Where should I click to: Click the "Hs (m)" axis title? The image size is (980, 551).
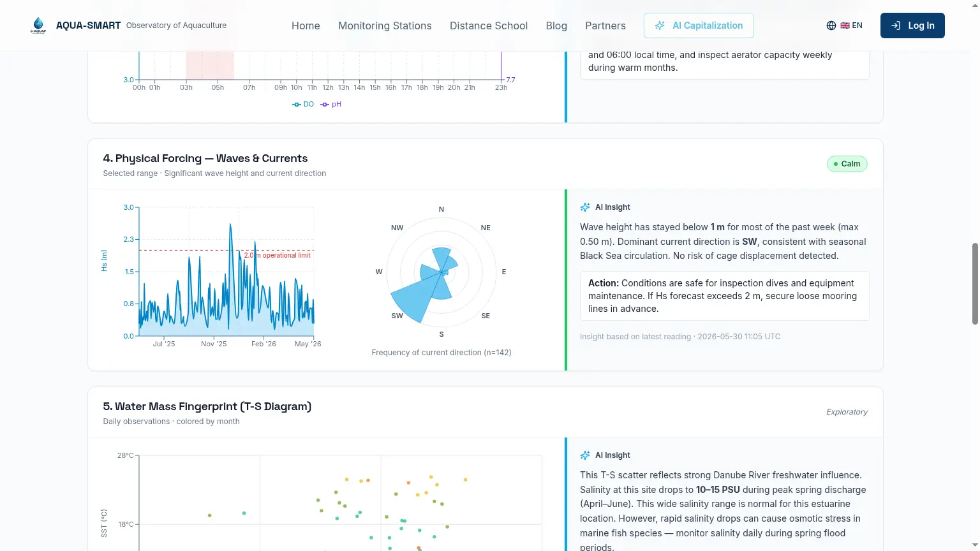105,261
